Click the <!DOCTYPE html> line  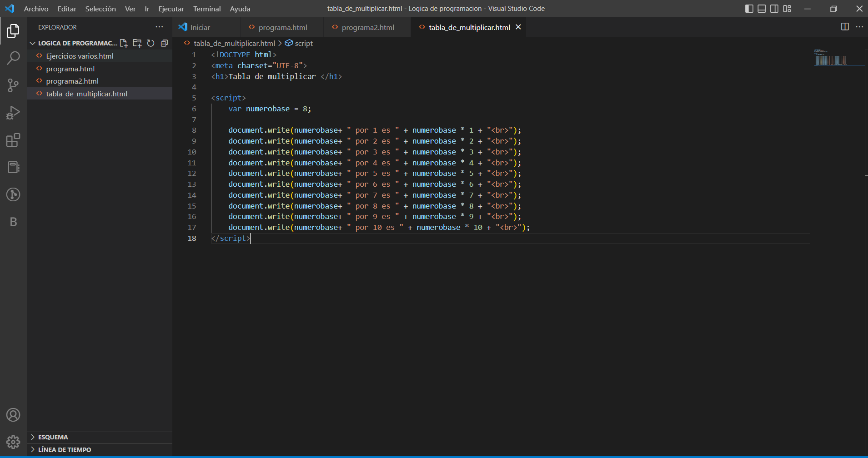[244, 55]
